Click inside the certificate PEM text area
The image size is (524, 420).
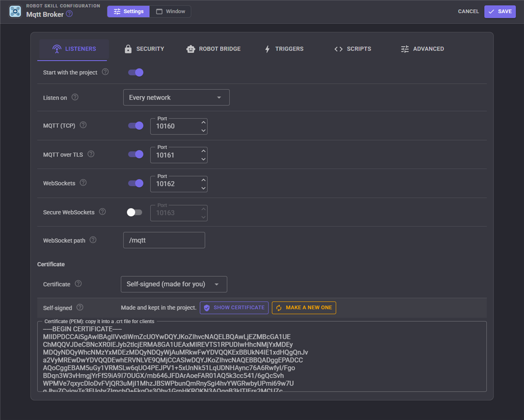[262, 357]
